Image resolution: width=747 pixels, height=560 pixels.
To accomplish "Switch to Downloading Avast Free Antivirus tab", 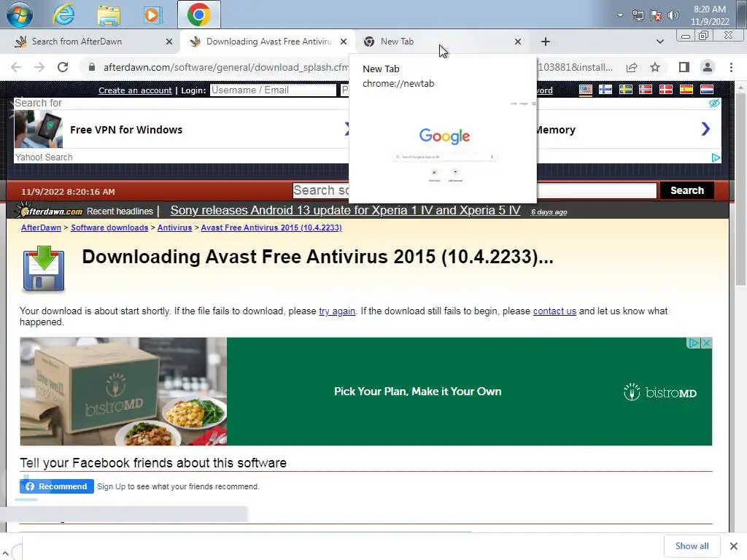I will (268, 42).
